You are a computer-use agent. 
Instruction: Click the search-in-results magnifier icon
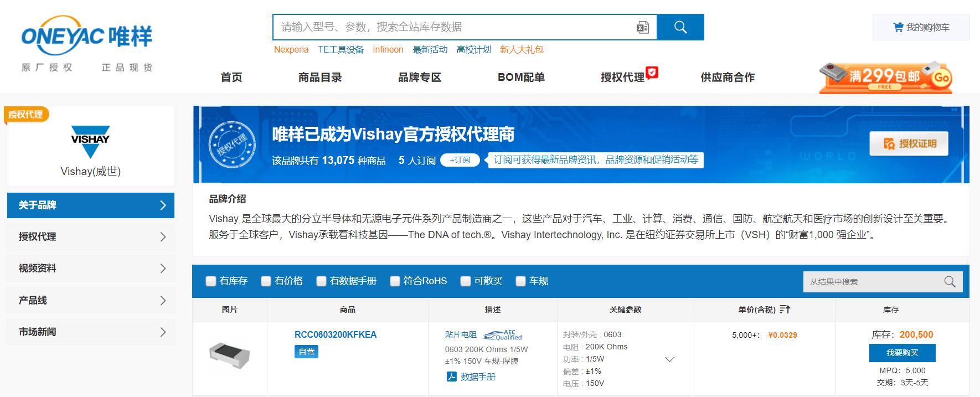click(x=950, y=282)
